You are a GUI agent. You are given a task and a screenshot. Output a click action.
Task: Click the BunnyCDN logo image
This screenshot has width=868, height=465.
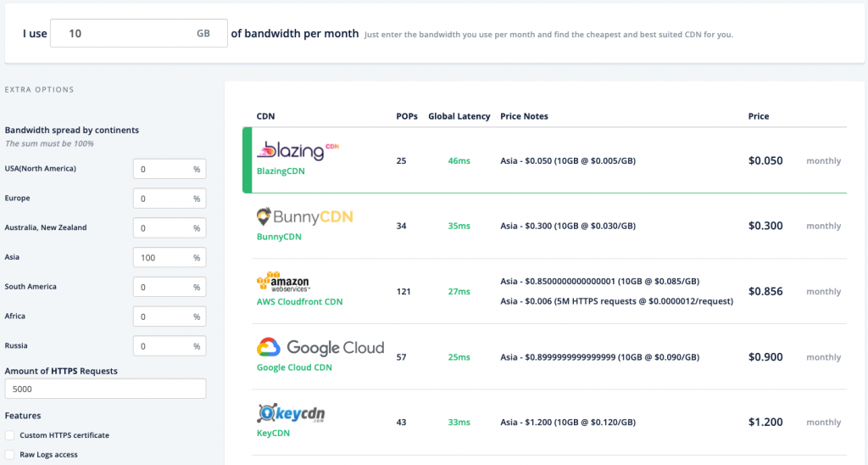tap(304, 216)
